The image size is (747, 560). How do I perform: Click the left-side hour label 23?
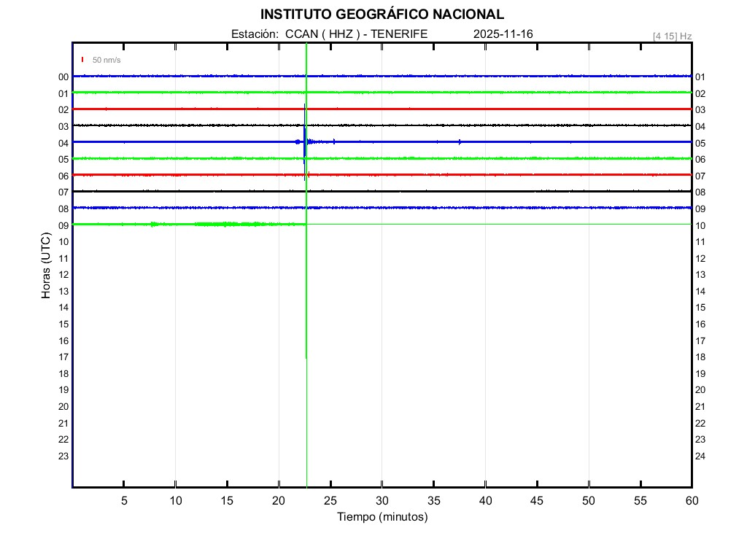(x=63, y=456)
